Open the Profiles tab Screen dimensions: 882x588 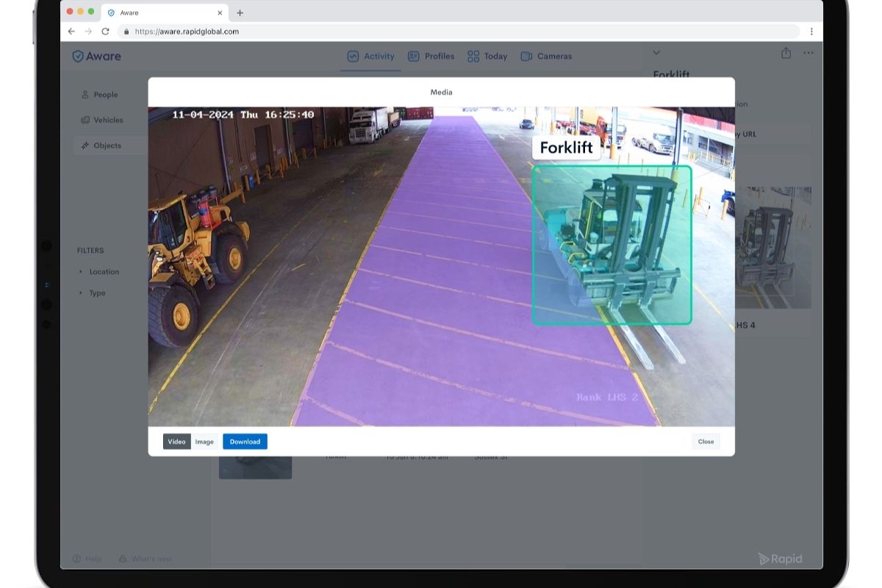tap(439, 56)
